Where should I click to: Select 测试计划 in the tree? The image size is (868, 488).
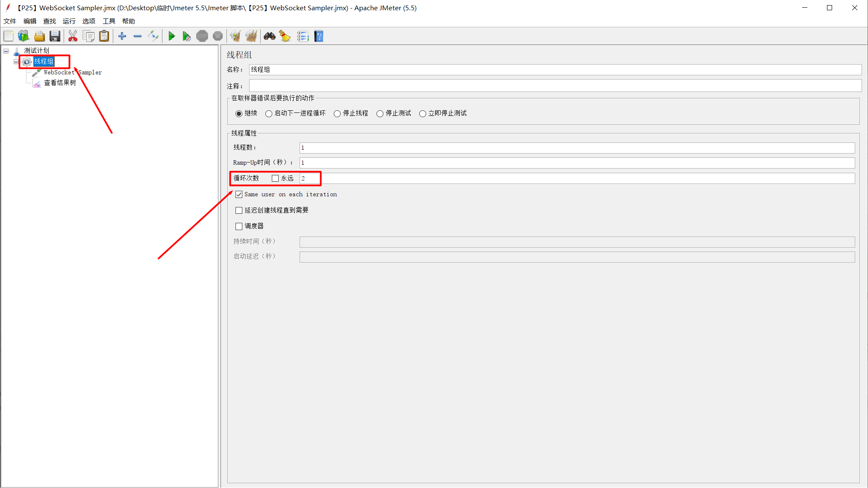[37, 51]
